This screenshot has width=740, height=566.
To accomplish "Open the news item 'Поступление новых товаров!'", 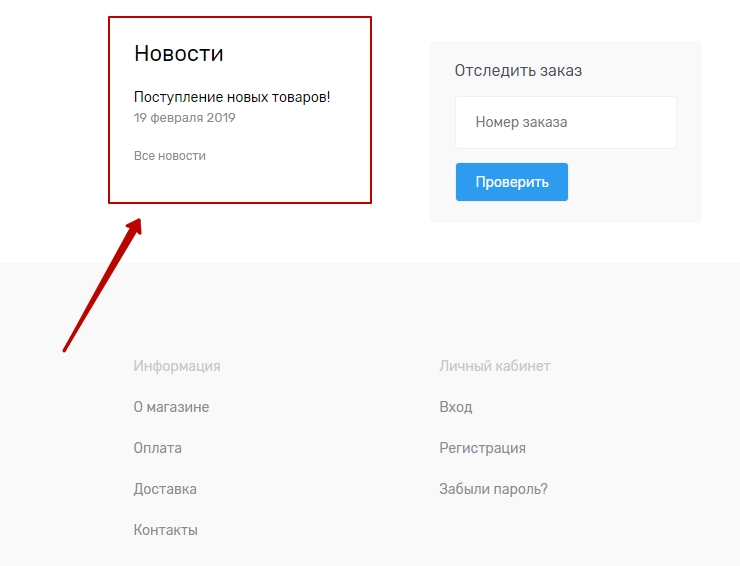I will (x=232, y=97).
